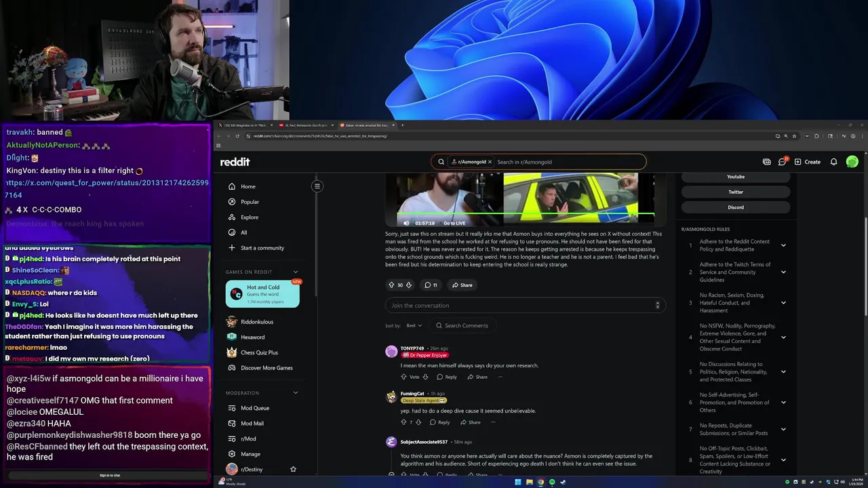Image resolution: width=868 pixels, height=488 pixels.
Task: Switch to the St. Paul, Minnesota tab
Action: pyautogui.click(x=307, y=125)
